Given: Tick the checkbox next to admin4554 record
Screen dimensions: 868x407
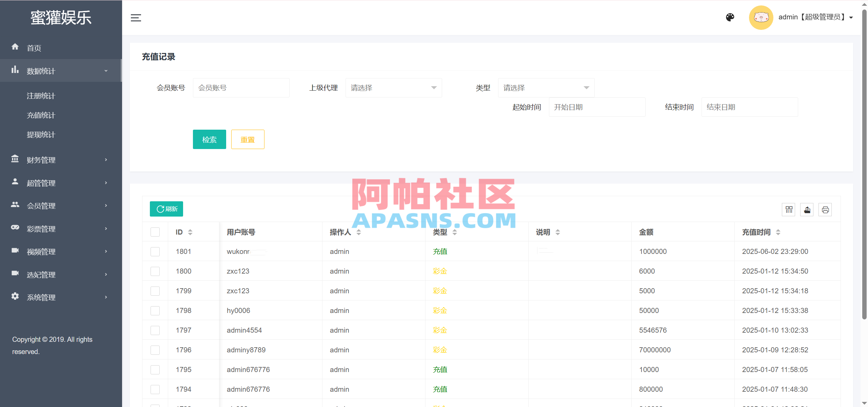Looking at the screenshot, I should coord(155,330).
